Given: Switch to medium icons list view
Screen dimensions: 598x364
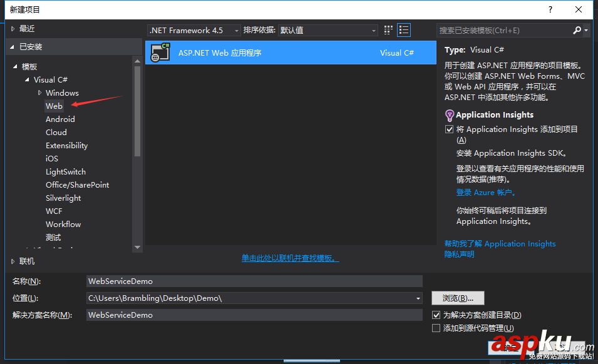Looking at the screenshot, I should (x=404, y=30).
